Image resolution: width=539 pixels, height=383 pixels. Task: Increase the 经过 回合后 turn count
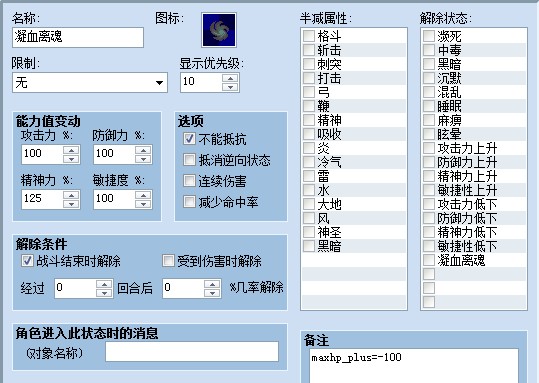coord(104,284)
